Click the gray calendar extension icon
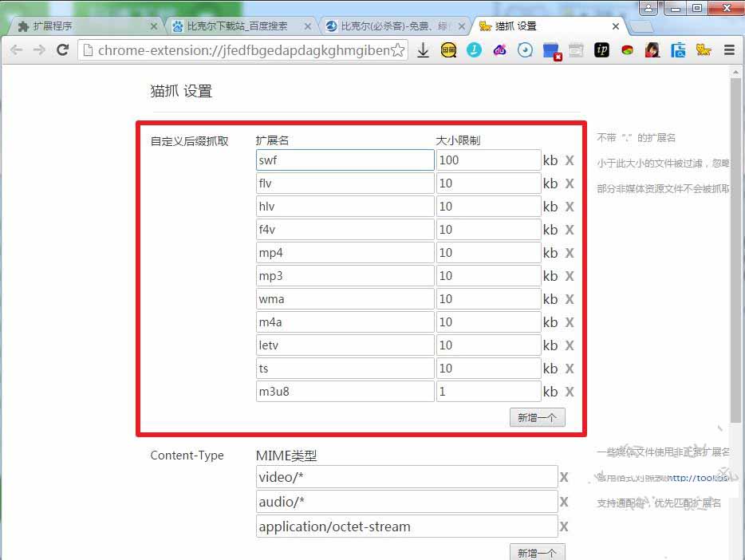 [x=576, y=50]
